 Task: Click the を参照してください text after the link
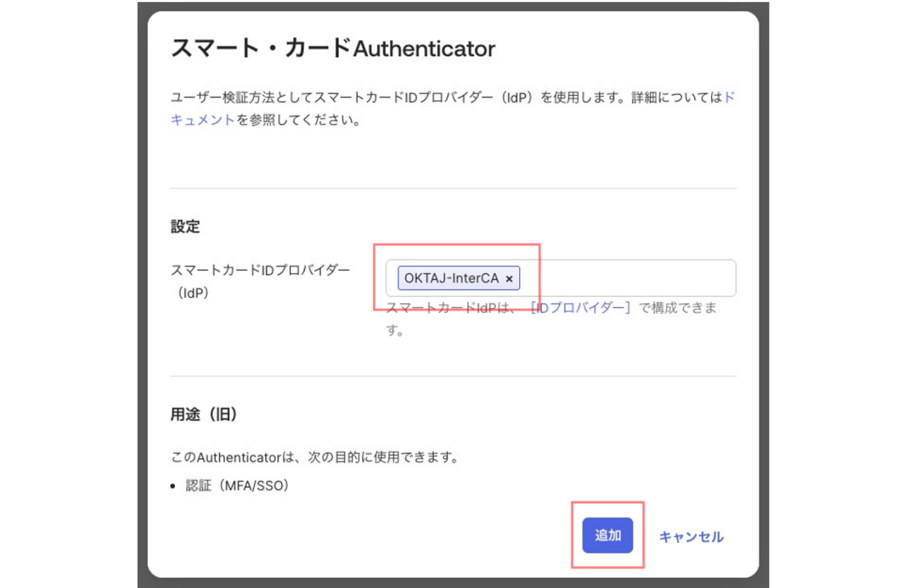tap(298, 120)
